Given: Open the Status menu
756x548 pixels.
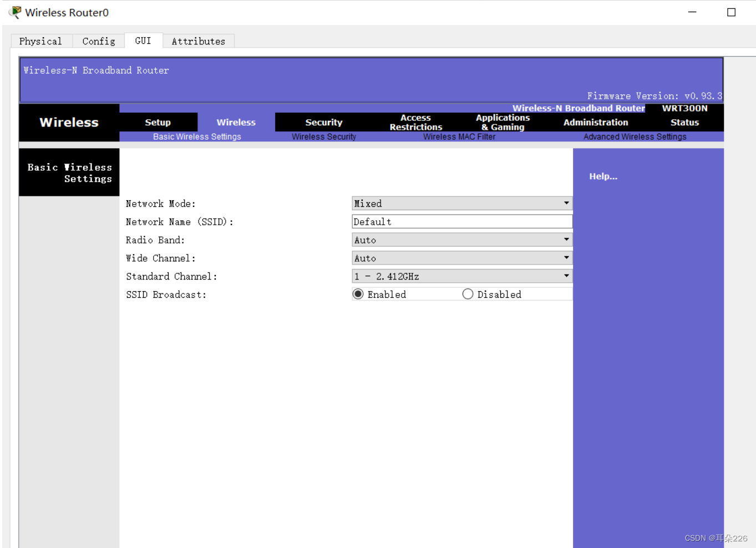Looking at the screenshot, I should tap(684, 122).
